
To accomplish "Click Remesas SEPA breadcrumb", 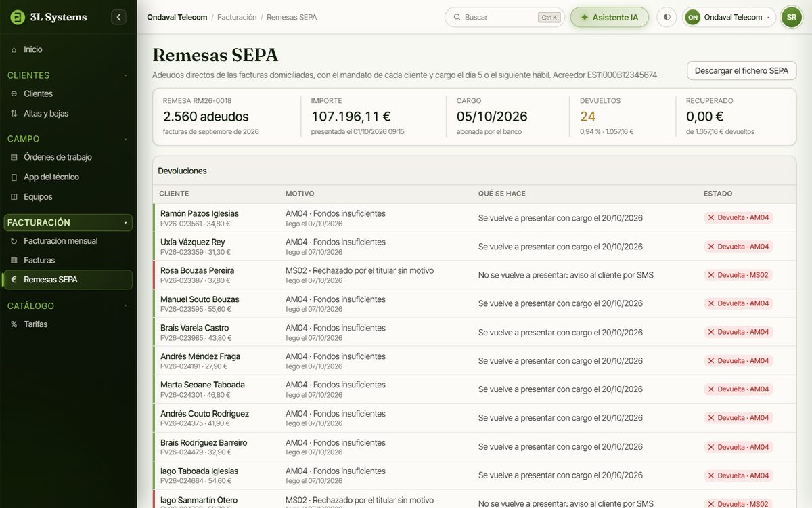I will point(292,17).
